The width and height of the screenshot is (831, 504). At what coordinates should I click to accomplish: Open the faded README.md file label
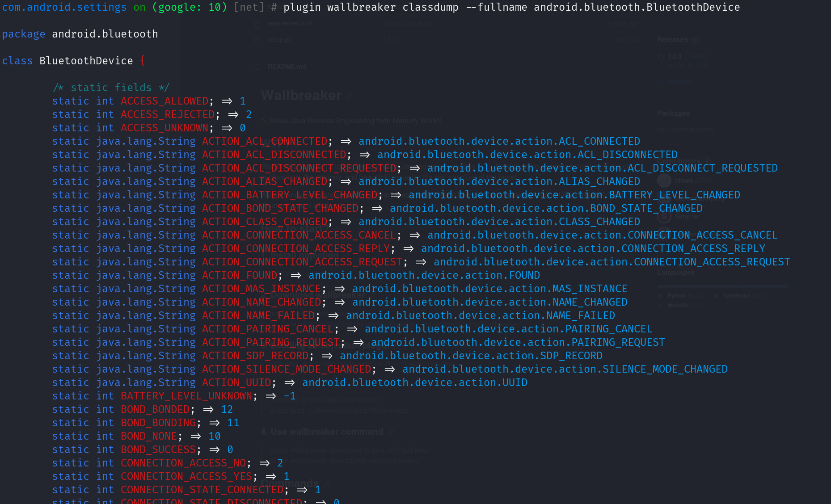click(x=287, y=67)
